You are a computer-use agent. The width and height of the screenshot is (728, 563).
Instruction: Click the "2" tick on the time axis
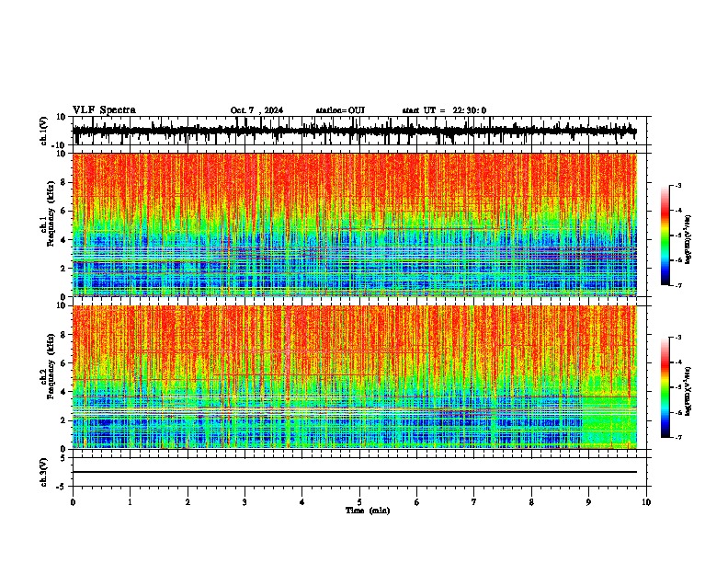[x=188, y=502]
